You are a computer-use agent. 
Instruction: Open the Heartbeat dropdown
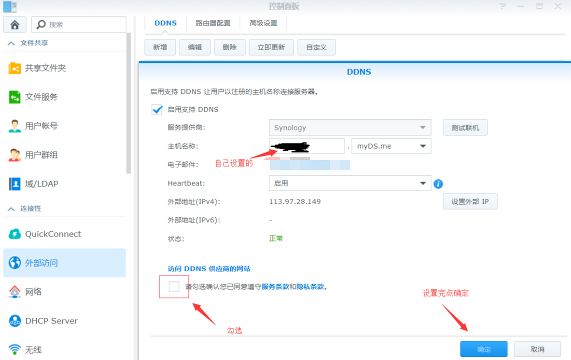coord(350,183)
